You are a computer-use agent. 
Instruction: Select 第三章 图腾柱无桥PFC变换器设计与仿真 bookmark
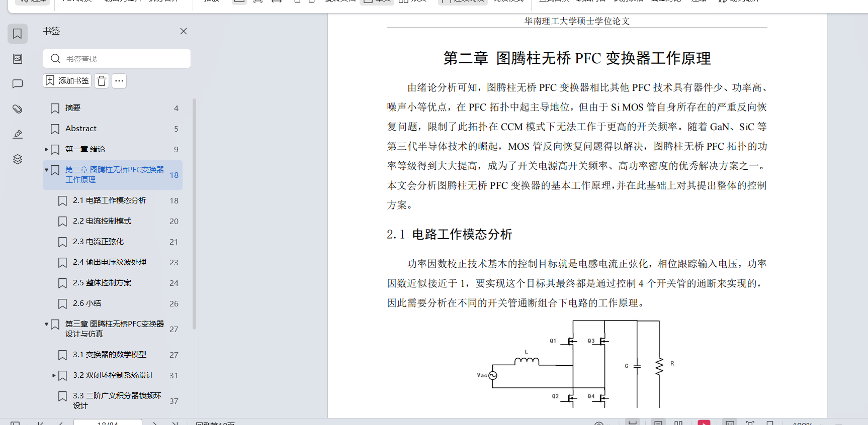point(115,329)
